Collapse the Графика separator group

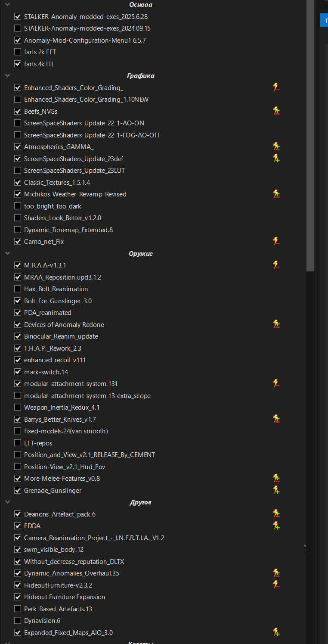(7, 76)
